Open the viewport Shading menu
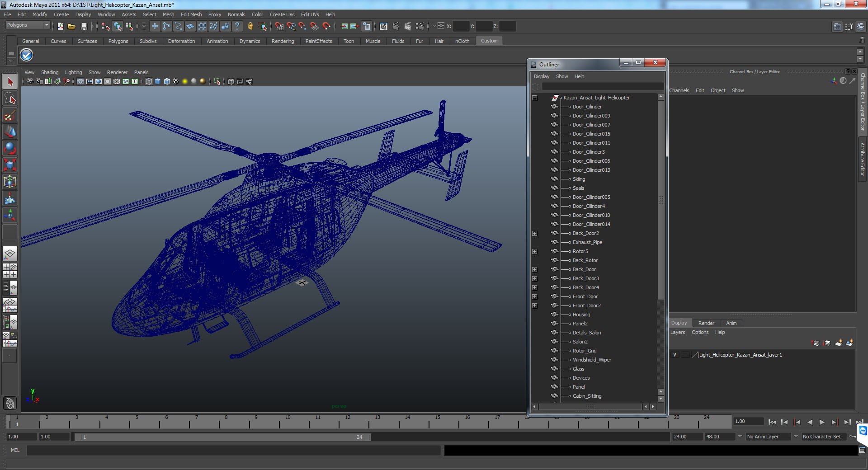Screen dimensions: 868x470 50,72
